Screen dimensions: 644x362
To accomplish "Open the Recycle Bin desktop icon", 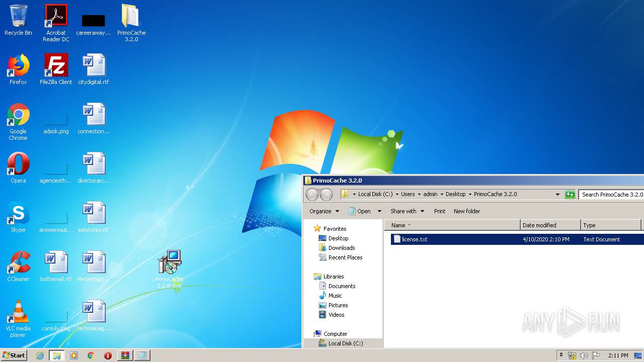I will pyautogui.click(x=18, y=20).
